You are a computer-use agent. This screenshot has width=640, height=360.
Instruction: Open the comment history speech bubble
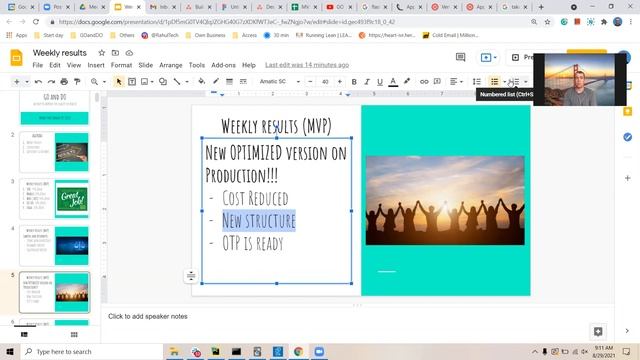click(x=460, y=57)
